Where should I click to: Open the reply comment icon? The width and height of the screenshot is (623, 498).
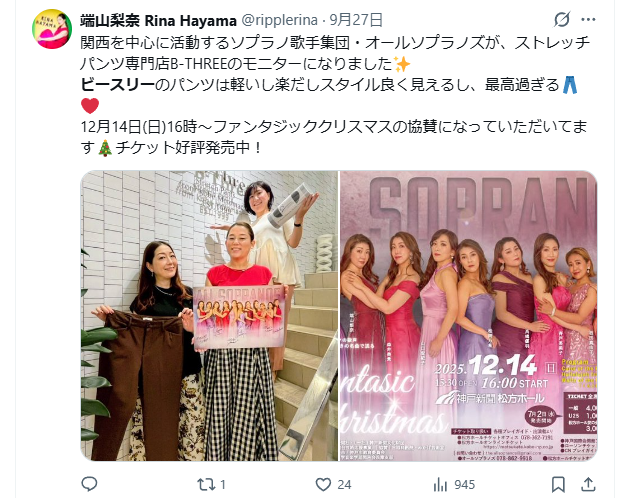pyautogui.click(x=89, y=484)
